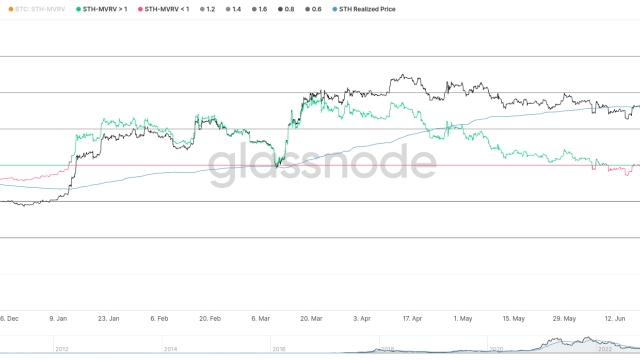640x360 pixels.
Task: Click the 29. May axis label
Action: [564, 318]
